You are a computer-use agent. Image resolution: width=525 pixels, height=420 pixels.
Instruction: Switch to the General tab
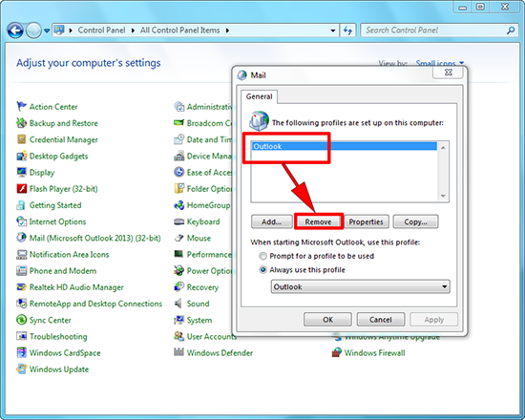pos(259,96)
